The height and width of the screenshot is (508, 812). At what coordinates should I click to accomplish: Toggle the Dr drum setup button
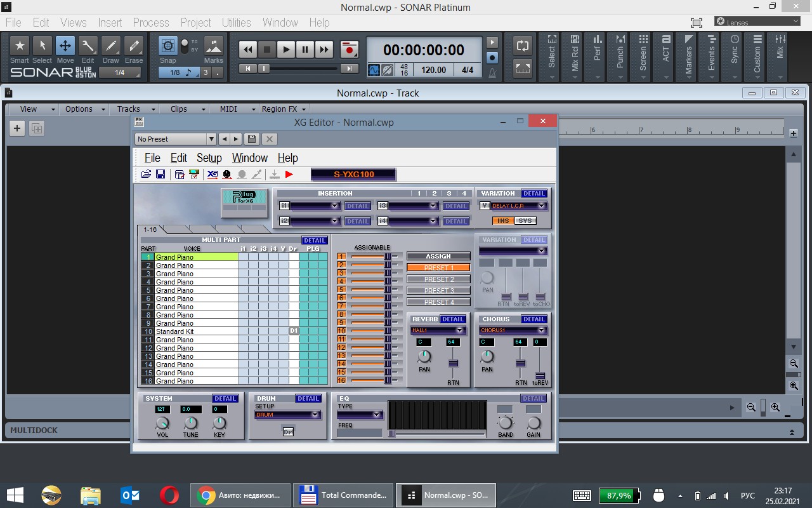288,431
